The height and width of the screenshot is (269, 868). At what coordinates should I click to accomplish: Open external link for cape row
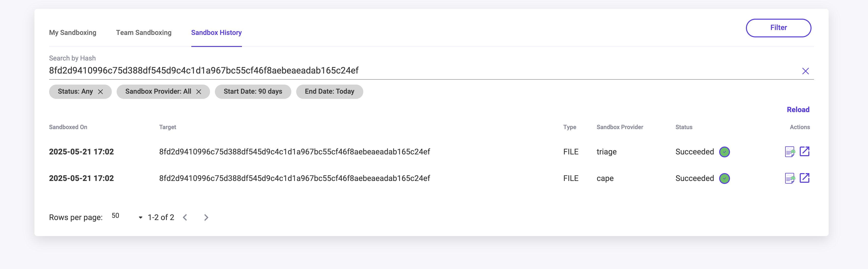(804, 178)
